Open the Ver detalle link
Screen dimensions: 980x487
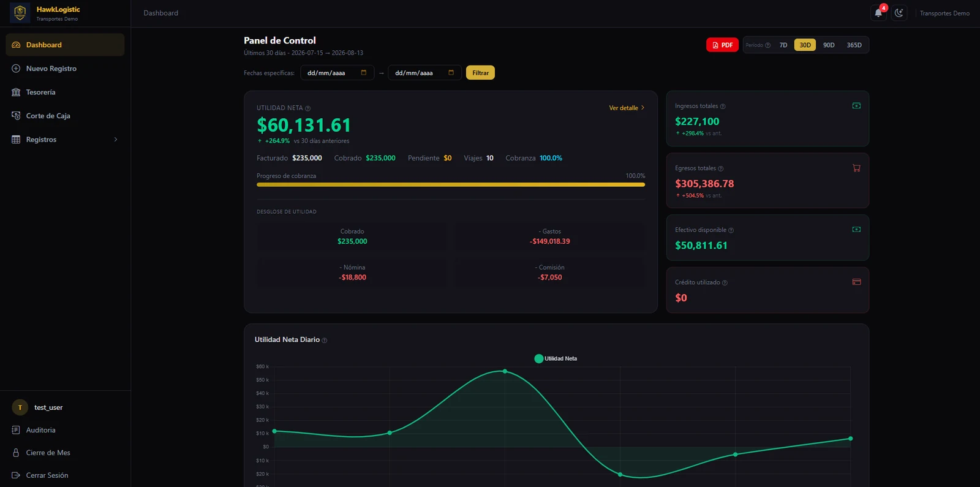[627, 108]
